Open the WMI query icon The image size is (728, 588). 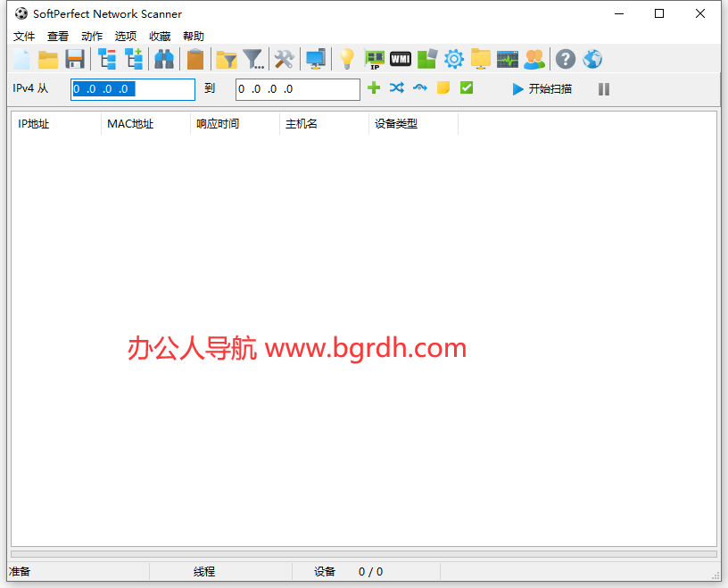[401, 59]
